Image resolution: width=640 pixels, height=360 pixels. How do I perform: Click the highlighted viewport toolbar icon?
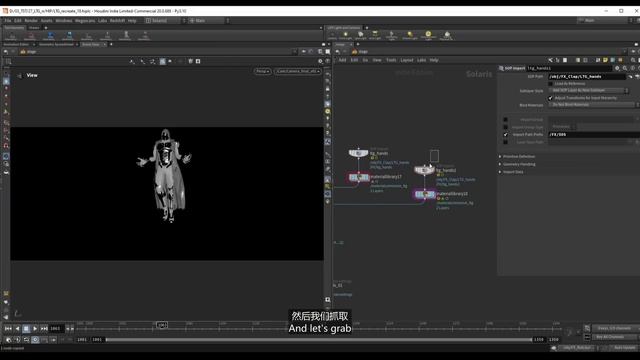click(162, 61)
